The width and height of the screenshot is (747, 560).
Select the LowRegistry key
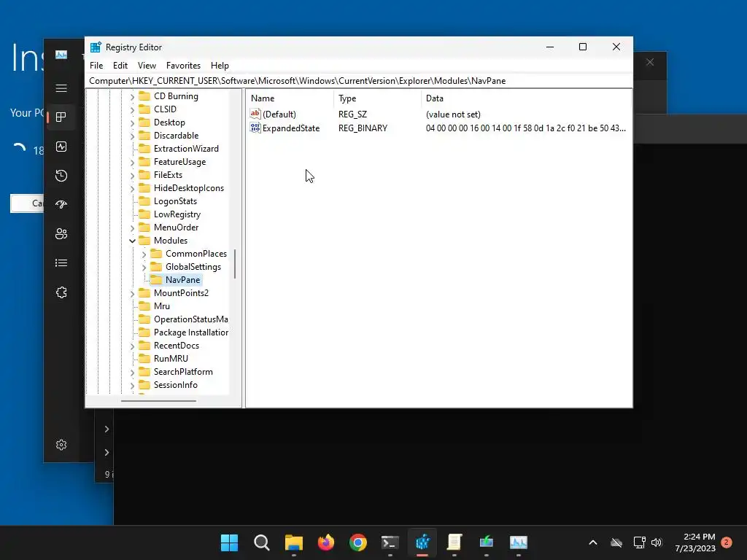click(177, 214)
